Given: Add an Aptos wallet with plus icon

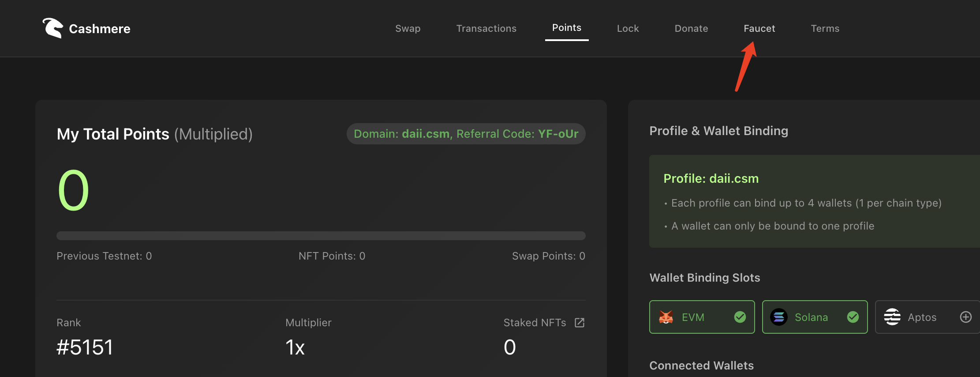Looking at the screenshot, I should tap(966, 317).
